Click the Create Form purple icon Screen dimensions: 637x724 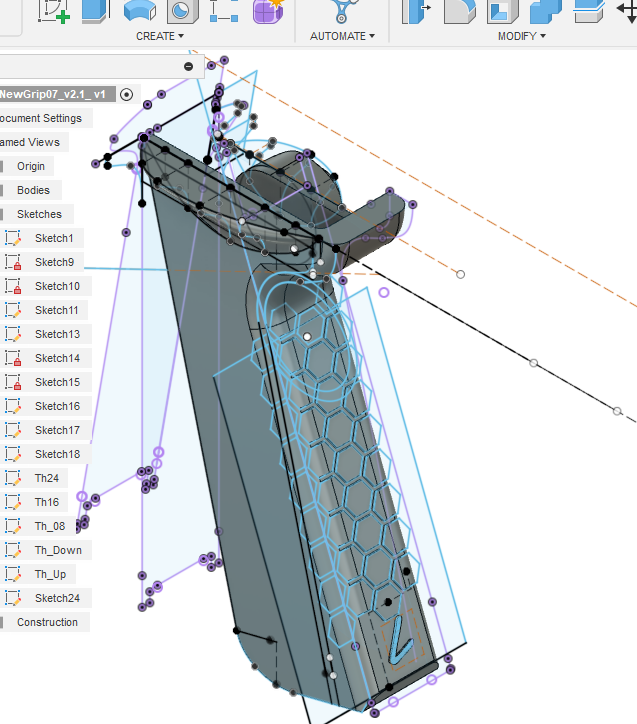(x=267, y=10)
